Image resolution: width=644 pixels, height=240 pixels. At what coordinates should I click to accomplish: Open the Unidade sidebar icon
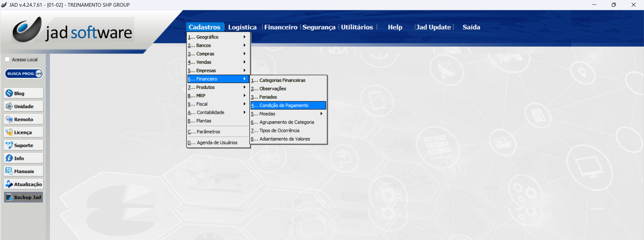(9, 106)
